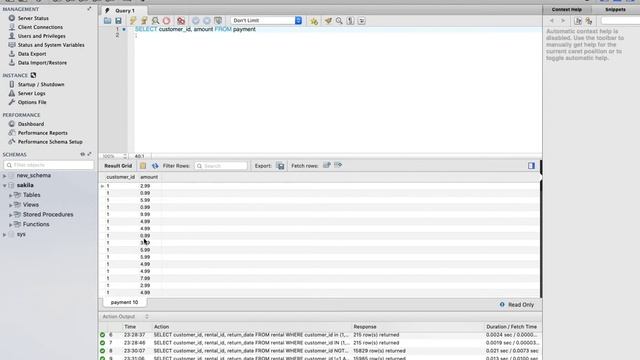The height and width of the screenshot is (360, 640).
Task: Expand sakila Functions node
Action: tap(11, 225)
